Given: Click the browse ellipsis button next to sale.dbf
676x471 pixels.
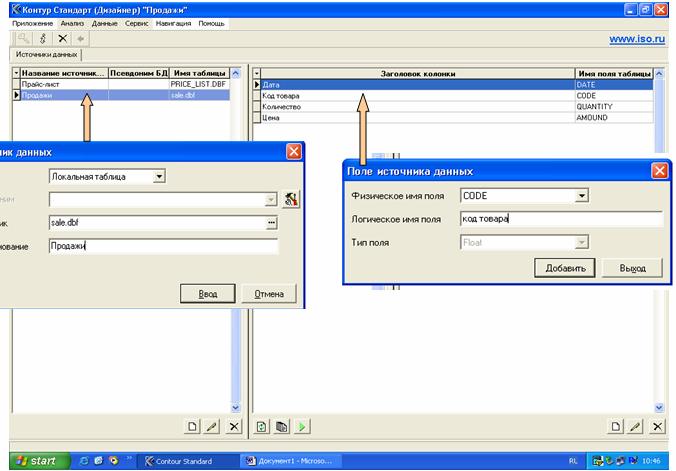Looking at the screenshot, I should point(271,223).
